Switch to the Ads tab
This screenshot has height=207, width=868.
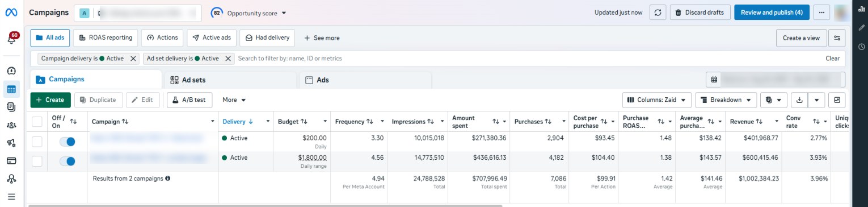pyautogui.click(x=365, y=80)
